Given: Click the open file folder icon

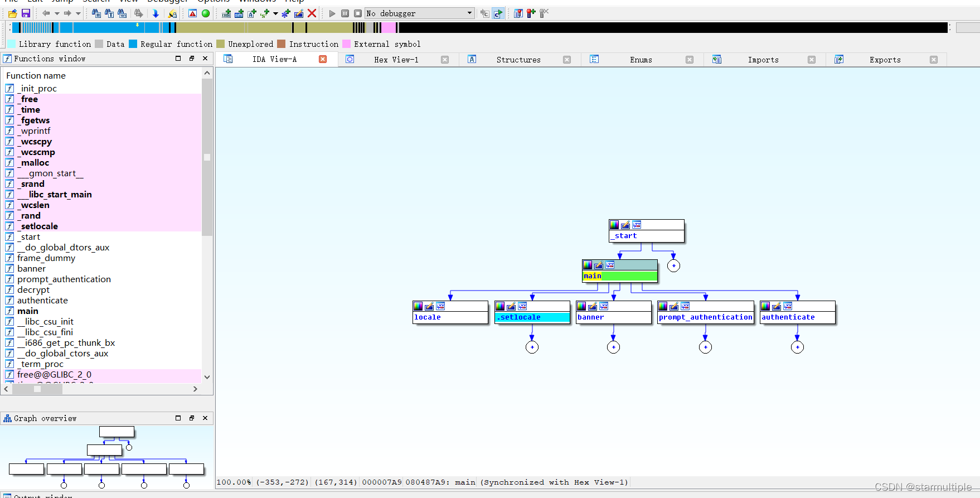Looking at the screenshot, I should click(12, 13).
